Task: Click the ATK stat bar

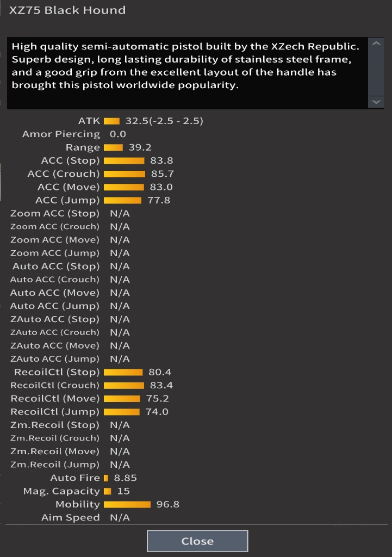Action: click(x=111, y=121)
